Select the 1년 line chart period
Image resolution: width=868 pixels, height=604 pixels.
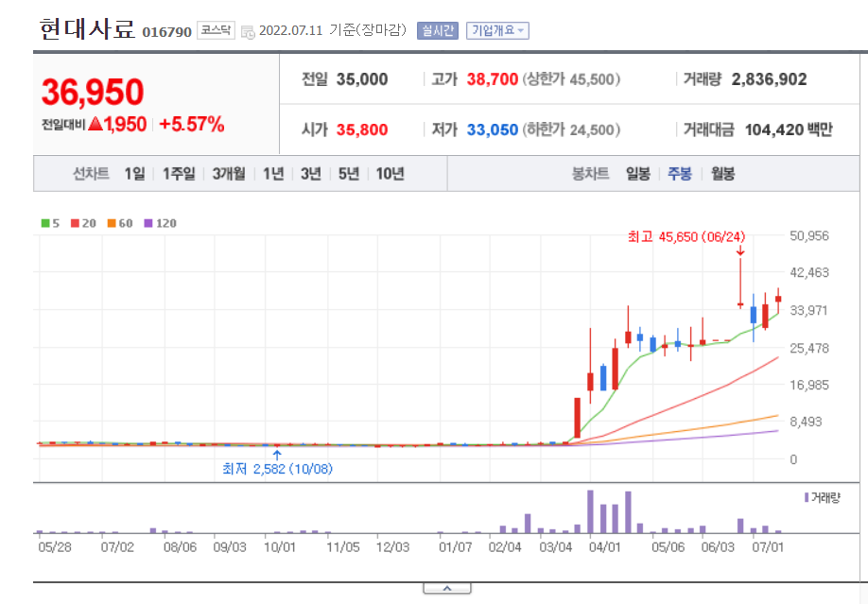273,174
